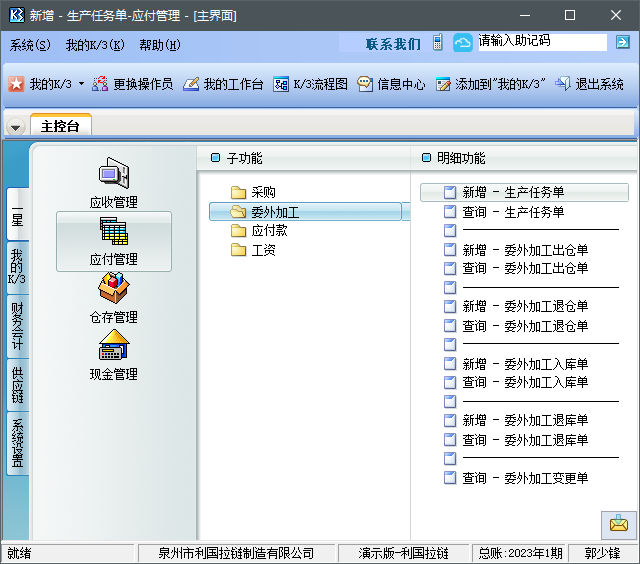The height and width of the screenshot is (564, 640).
Task: Open the 系统(S) menu
Action: tap(30, 45)
